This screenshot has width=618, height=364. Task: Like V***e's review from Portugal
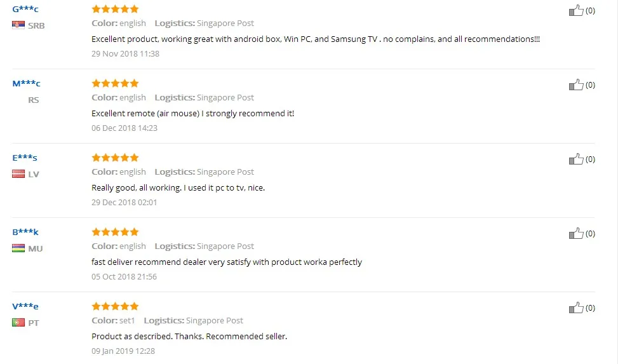pos(576,308)
